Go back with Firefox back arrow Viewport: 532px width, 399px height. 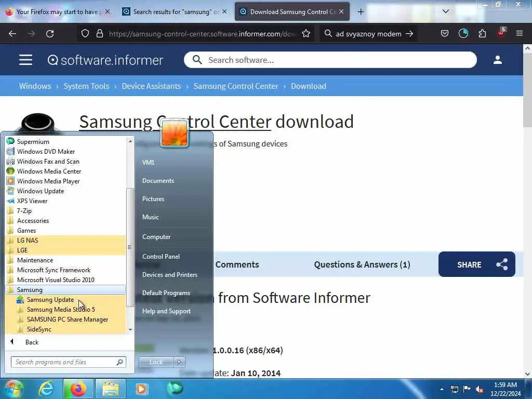[12, 34]
